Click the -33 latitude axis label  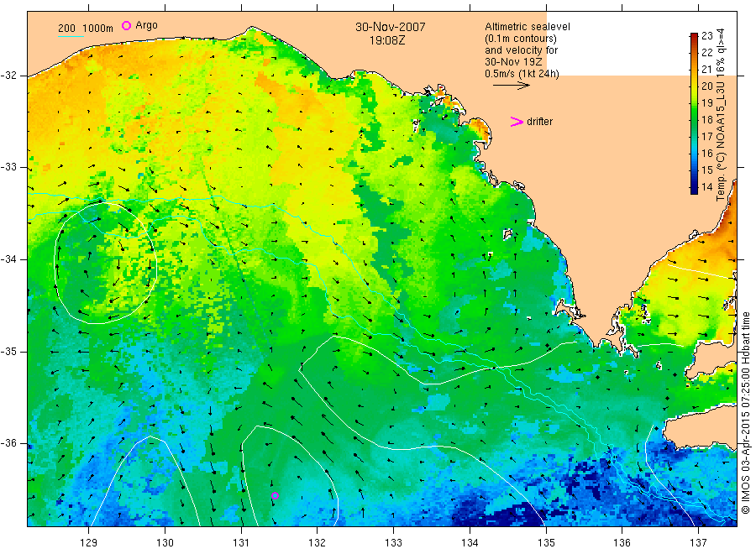8,167
